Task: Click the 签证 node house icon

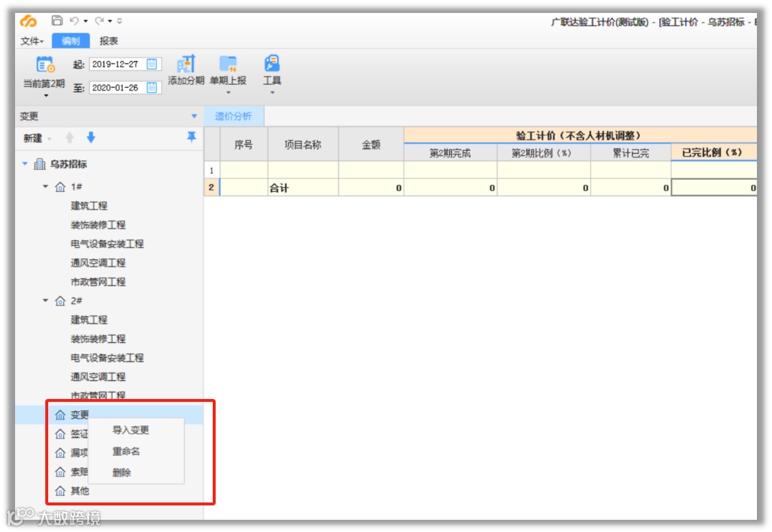Action: (60, 434)
